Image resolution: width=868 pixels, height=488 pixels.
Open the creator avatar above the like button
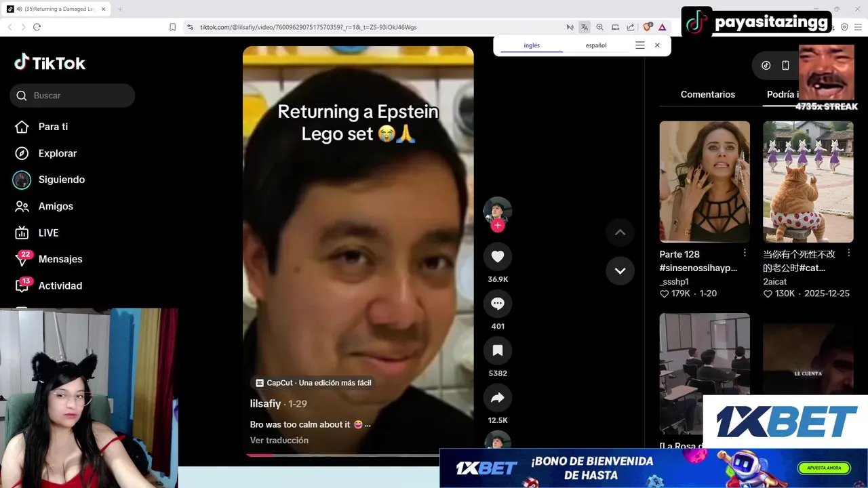tap(497, 210)
